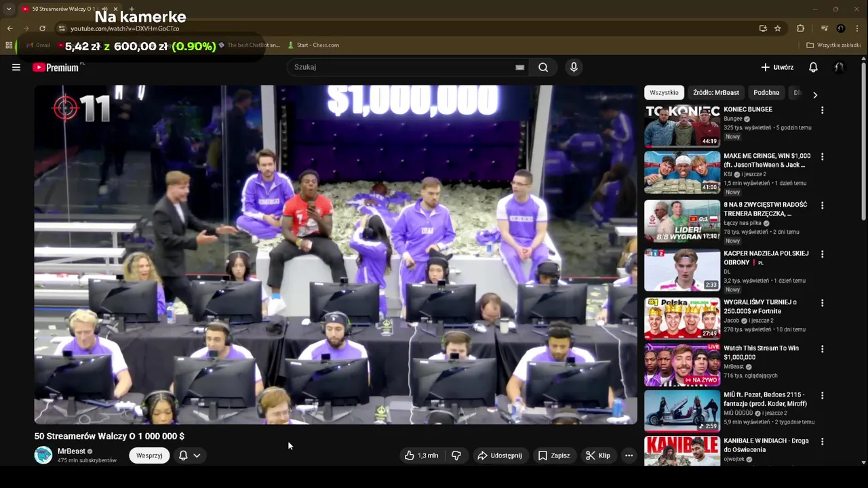The width and height of the screenshot is (868, 488).
Task: Select the Wszystkie filter chip
Action: 664,93
